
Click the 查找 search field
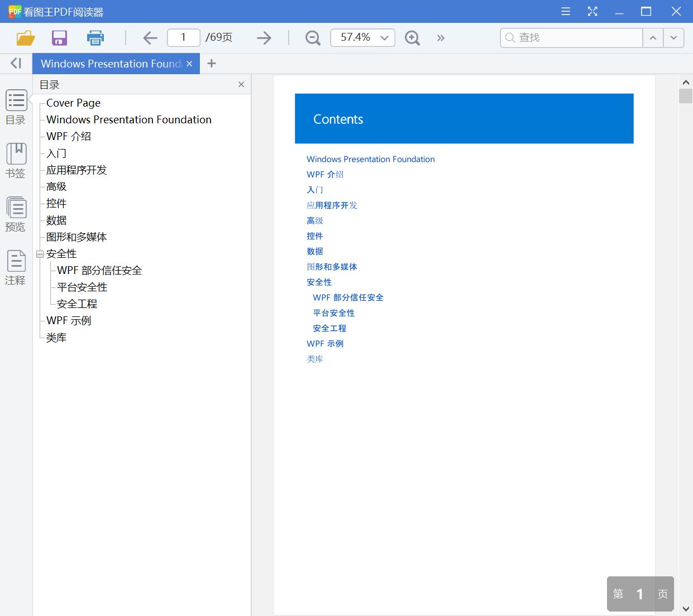pyautogui.click(x=572, y=38)
